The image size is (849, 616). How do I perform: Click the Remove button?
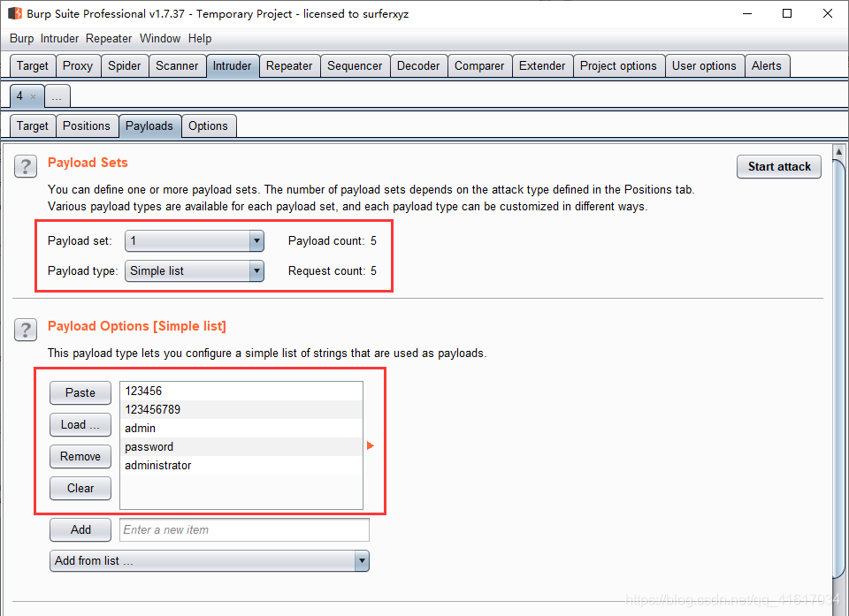coord(80,457)
